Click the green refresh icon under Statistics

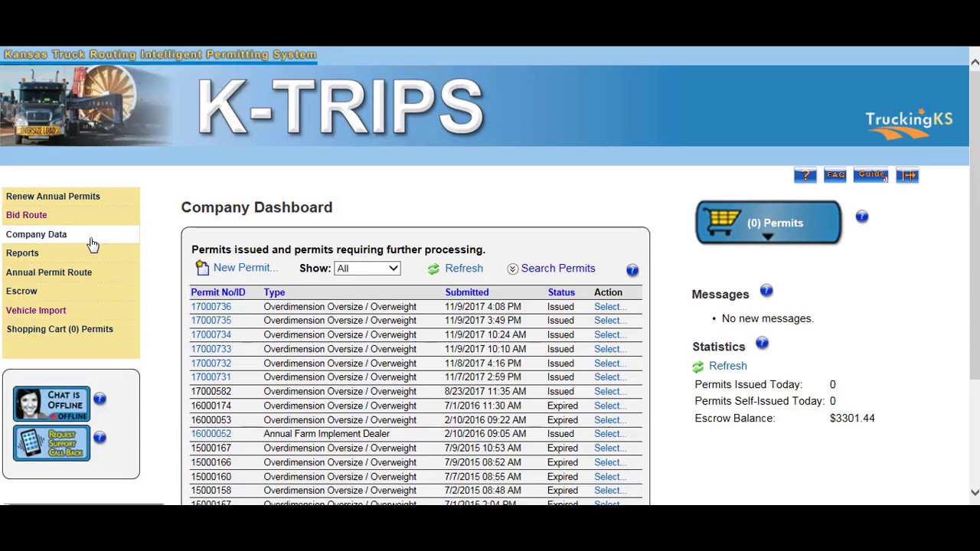(x=697, y=367)
